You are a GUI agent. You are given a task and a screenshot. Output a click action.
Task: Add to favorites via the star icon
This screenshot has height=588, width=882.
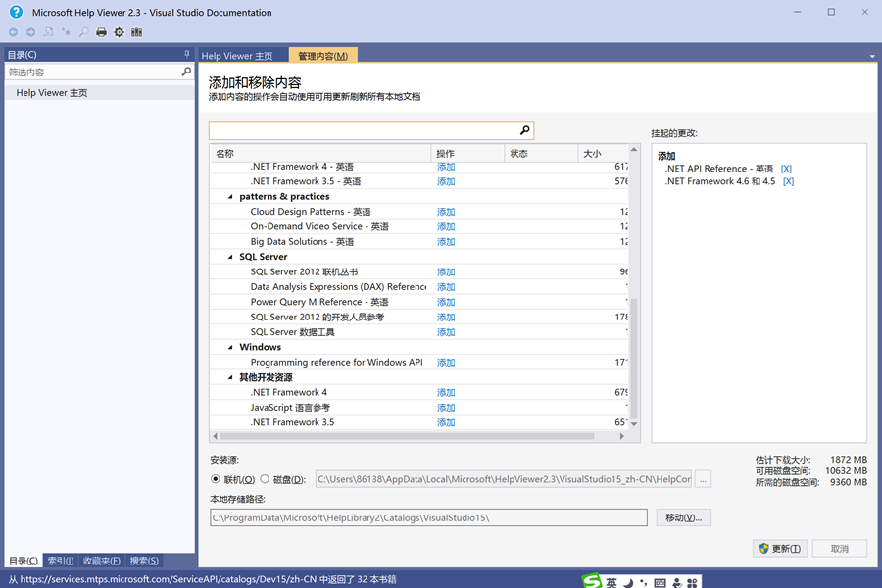click(x=66, y=32)
